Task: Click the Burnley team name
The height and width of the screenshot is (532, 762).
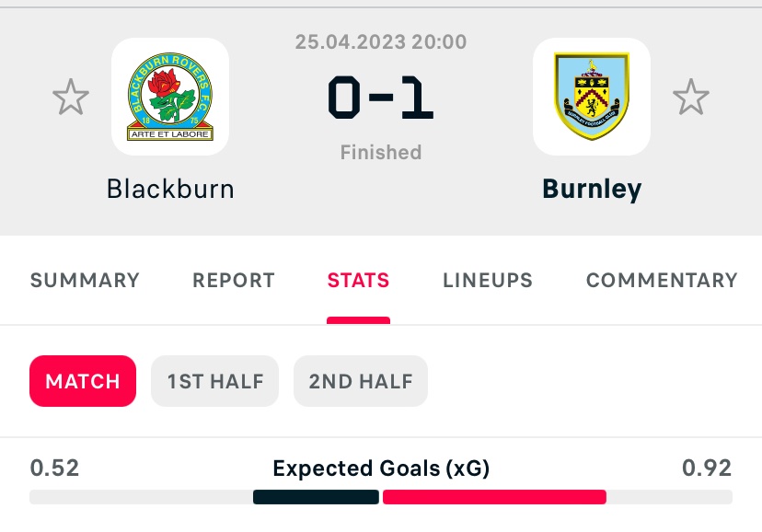Action: [x=592, y=190]
